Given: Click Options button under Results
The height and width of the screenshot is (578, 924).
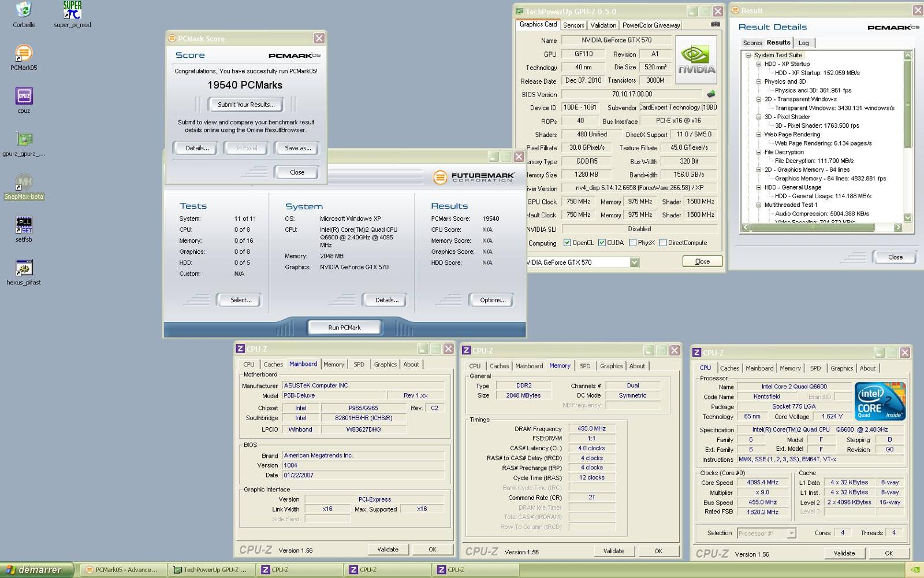Looking at the screenshot, I should (493, 300).
